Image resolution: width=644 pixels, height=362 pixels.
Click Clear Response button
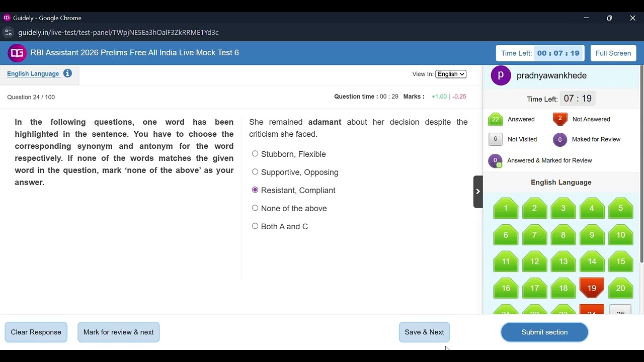(x=36, y=332)
